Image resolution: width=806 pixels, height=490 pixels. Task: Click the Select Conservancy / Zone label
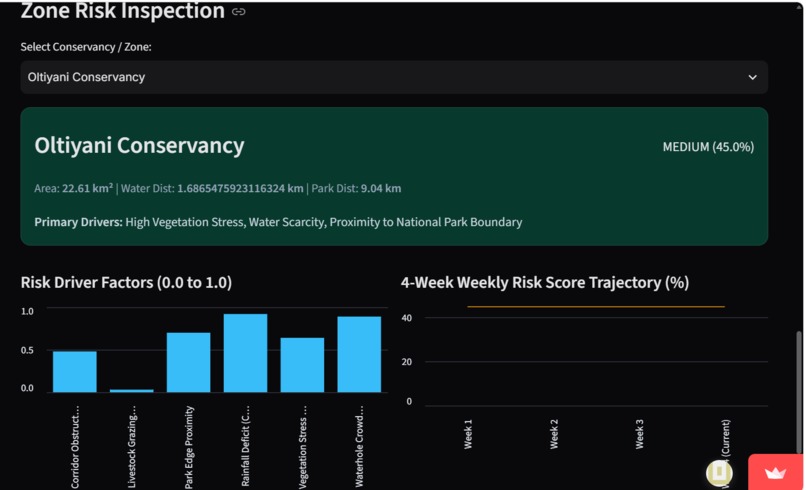(x=86, y=47)
